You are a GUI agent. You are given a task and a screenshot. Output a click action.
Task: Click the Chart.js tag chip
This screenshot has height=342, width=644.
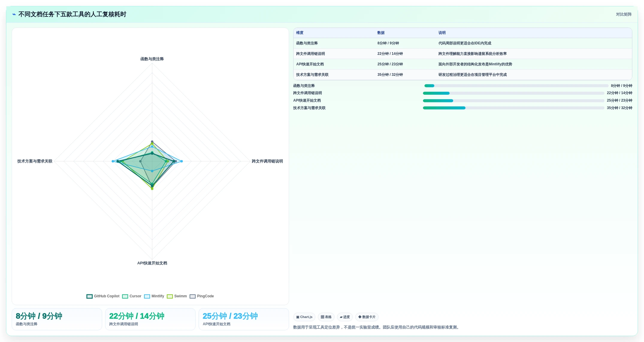pos(304,317)
